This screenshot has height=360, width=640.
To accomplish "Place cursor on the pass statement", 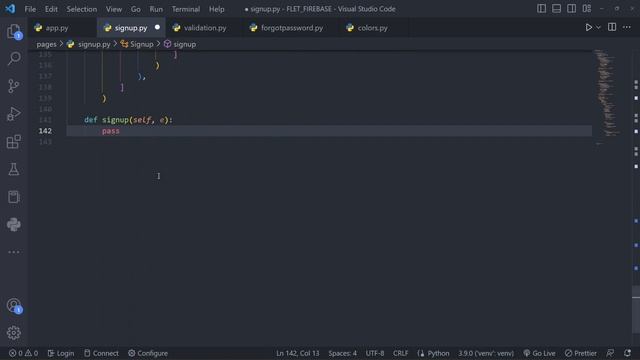I will (x=111, y=131).
